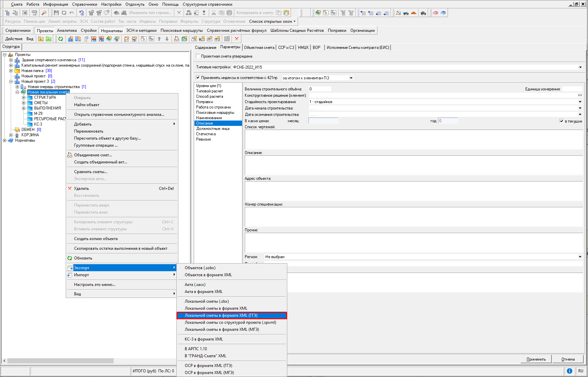
Task: Open the за итогом к элементам ПЗ dropdown
Action: [351, 78]
